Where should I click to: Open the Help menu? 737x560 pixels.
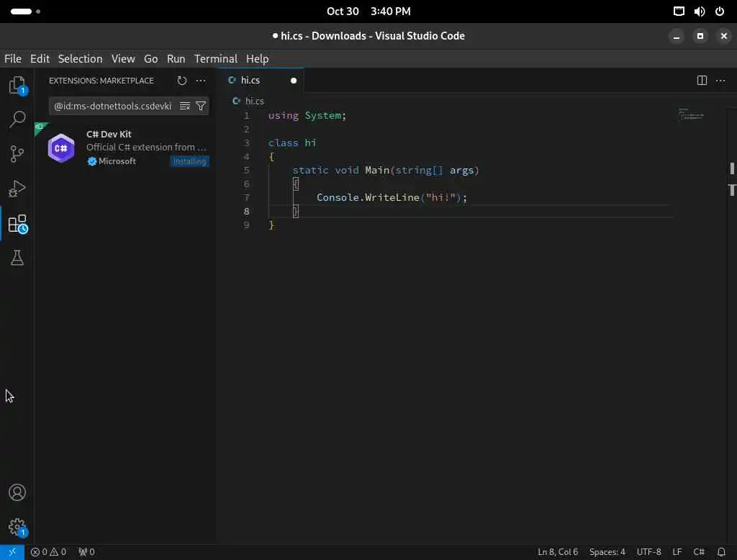click(257, 59)
